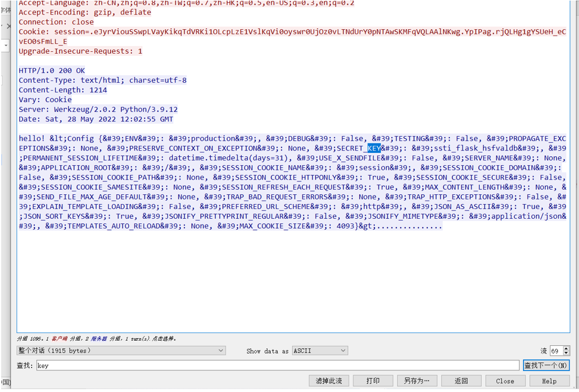Click the 返回 back button

click(461, 381)
